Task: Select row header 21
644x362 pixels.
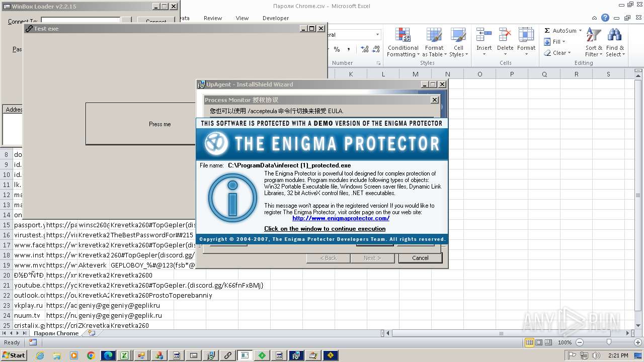Action: point(6,285)
